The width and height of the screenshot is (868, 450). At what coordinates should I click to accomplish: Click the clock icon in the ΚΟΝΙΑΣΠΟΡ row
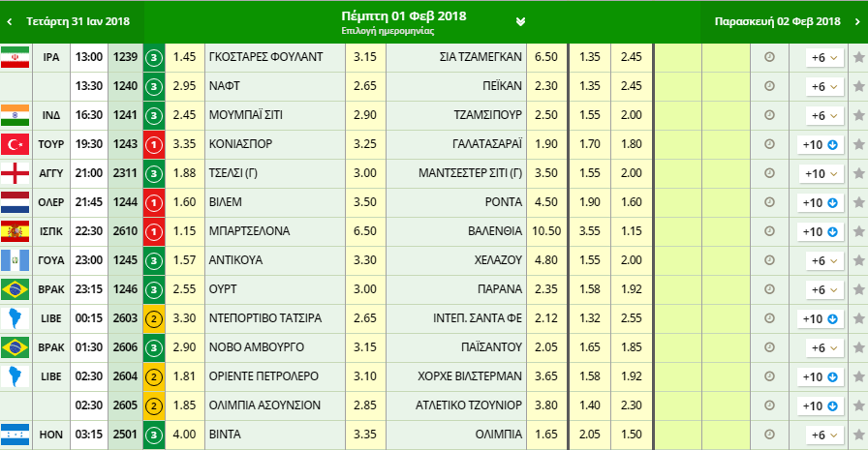click(770, 145)
